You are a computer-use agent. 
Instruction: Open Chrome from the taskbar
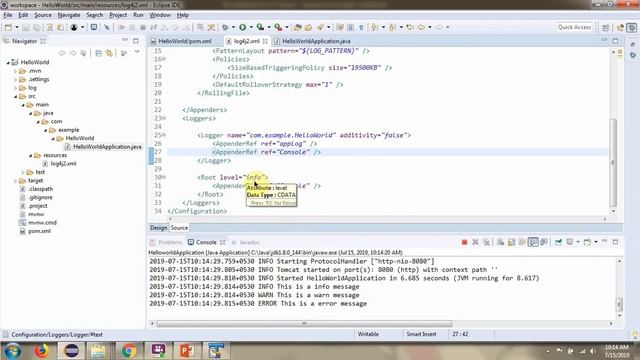tap(129, 351)
